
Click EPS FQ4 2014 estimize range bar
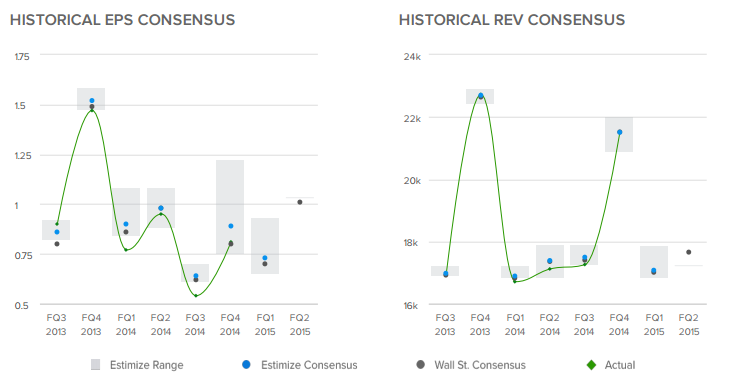pyautogui.click(x=230, y=207)
